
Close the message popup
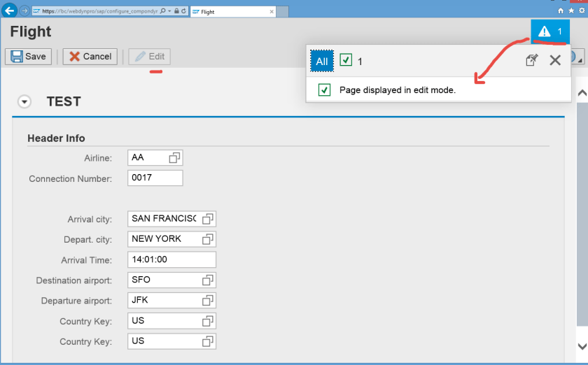(555, 60)
